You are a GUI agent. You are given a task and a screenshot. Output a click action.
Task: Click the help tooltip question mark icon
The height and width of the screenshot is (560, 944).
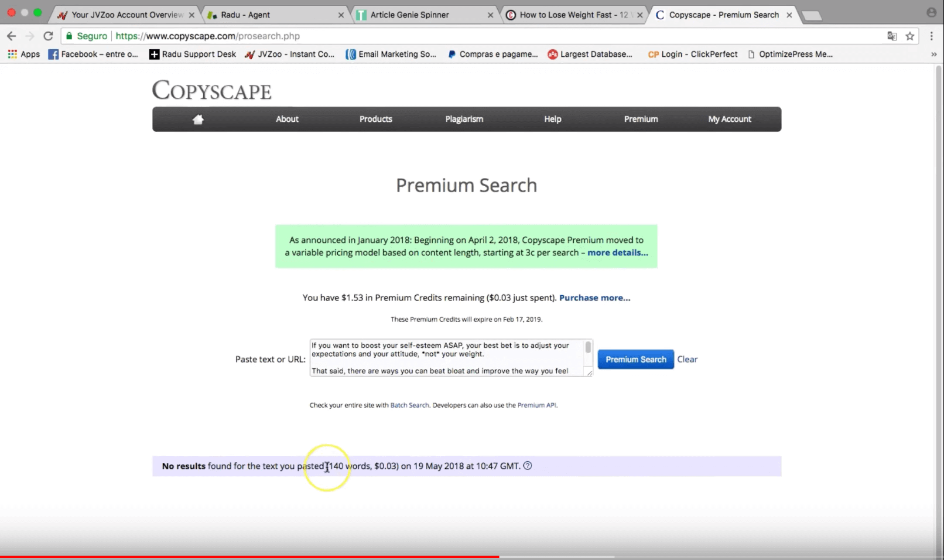coord(527,465)
